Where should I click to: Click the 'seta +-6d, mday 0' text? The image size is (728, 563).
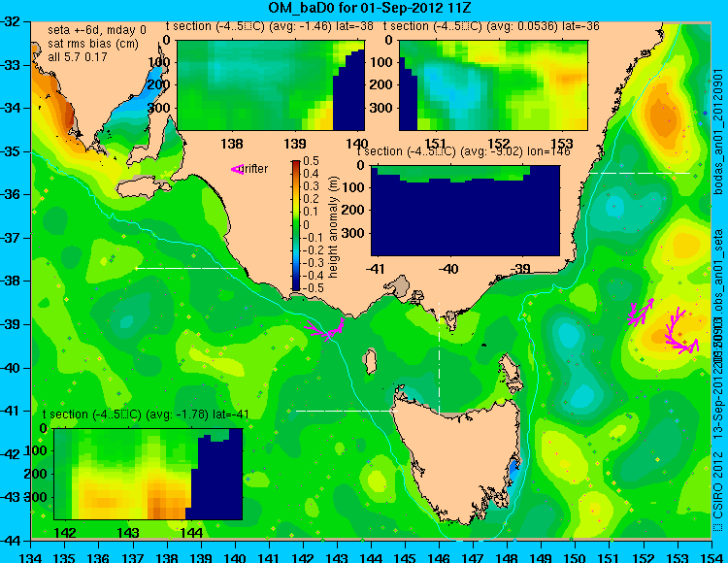(97, 30)
